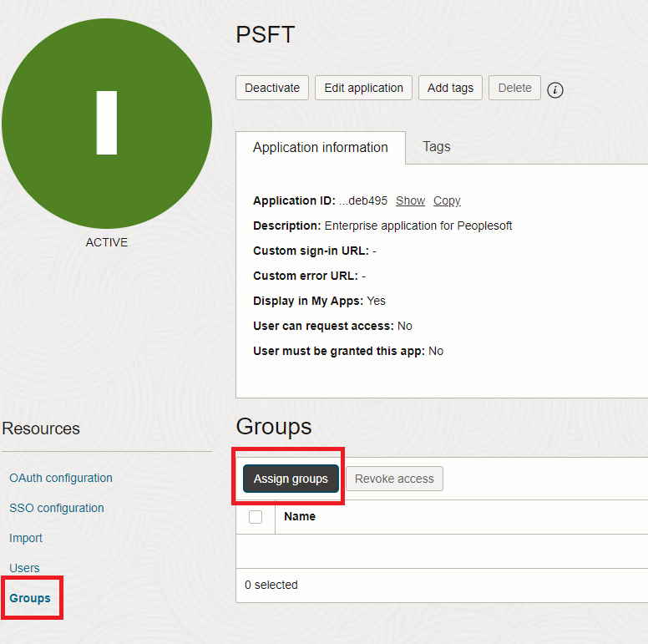Image resolution: width=648 pixels, height=644 pixels.
Task: Click the Add tags button
Action: click(x=450, y=88)
